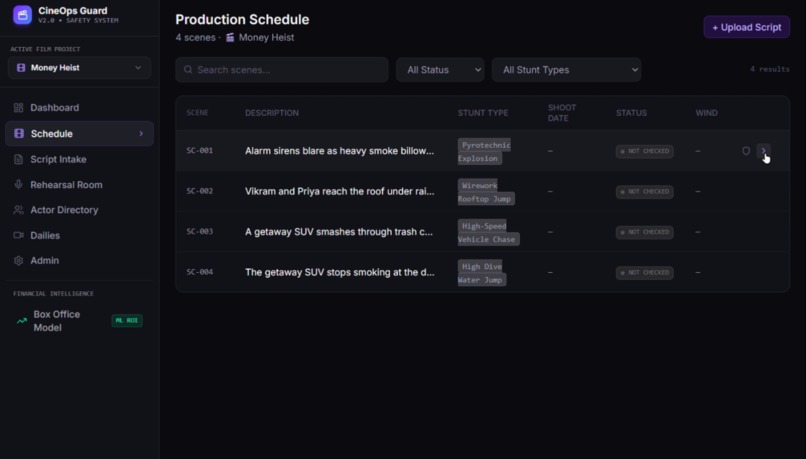This screenshot has width=806, height=459.
Task: Click the Dashboard grid icon
Action: 19,107
